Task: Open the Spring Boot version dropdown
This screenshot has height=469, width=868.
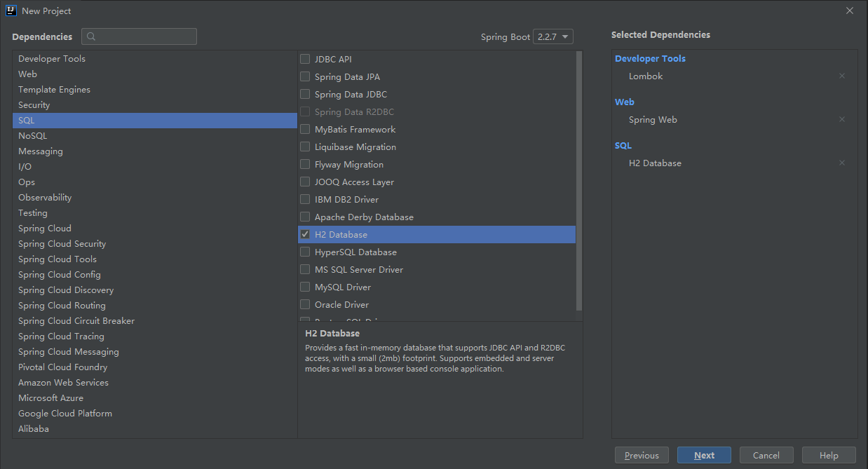Action: click(x=553, y=36)
